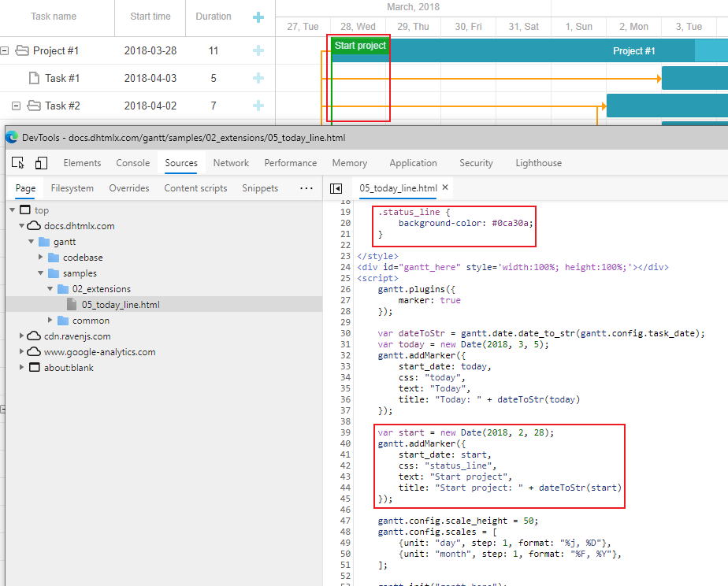Click the top frame icon
Image resolution: width=728 pixels, height=586 pixels.
[x=25, y=210]
